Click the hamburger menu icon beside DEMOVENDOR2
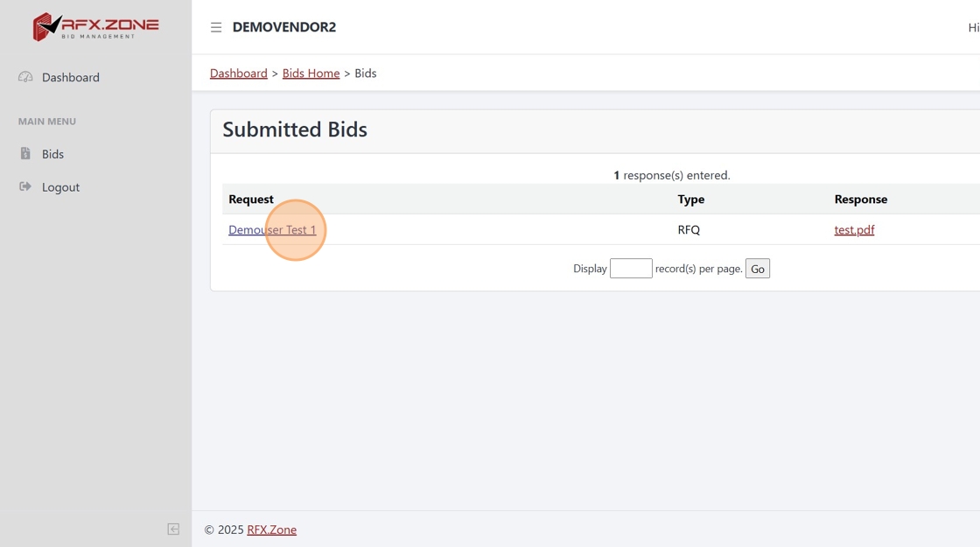 click(216, 27)
